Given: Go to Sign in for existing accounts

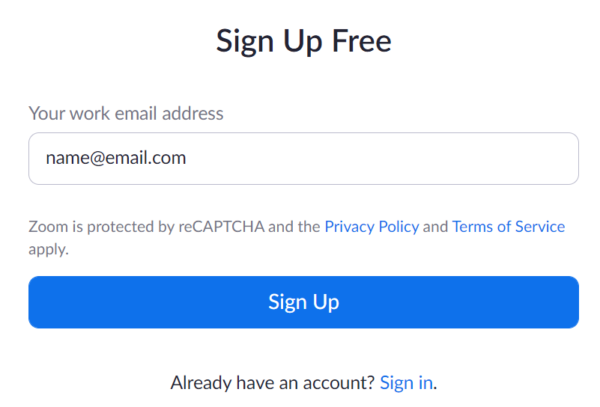Looking at the screenshot, I should click(x=406, y=382).
